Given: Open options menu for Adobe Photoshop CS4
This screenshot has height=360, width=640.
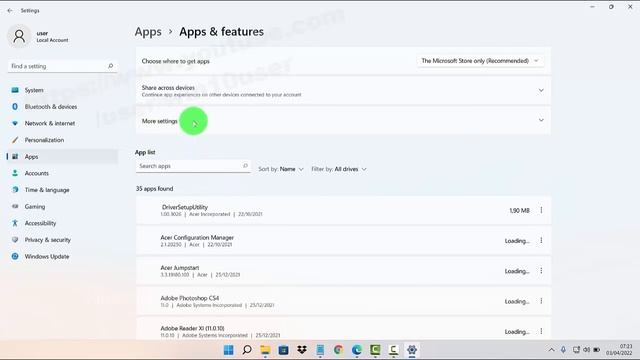Looking at the screenshot, I should tap(541, 301).
